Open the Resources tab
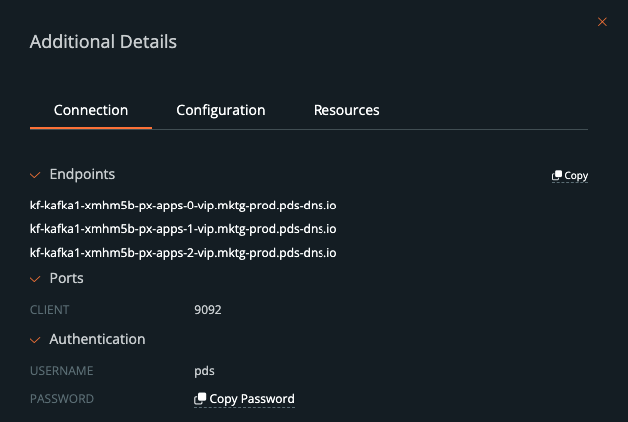 pyautogui.click(x=347, y=110)
